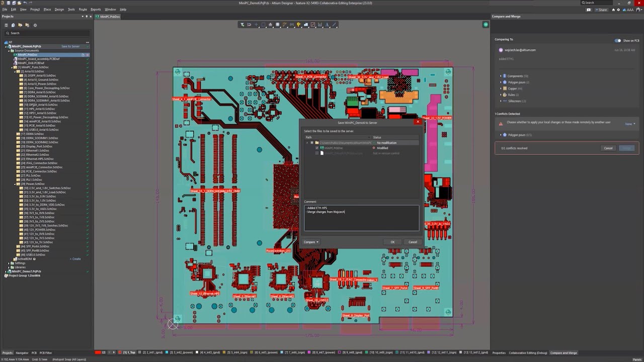Click the Place String text tool icon
644x362 pixels.
tap(327, 25)
